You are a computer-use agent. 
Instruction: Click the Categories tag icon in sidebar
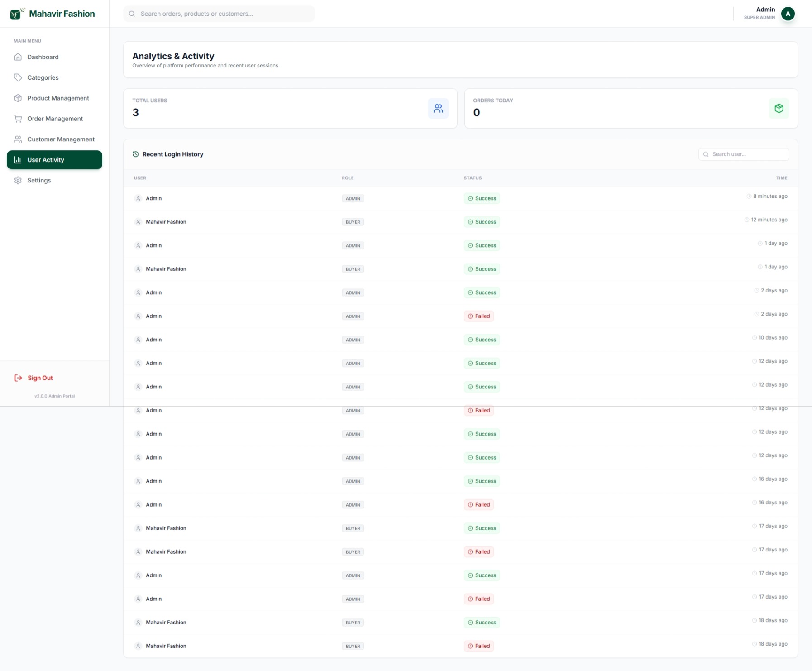click(18, 78)
